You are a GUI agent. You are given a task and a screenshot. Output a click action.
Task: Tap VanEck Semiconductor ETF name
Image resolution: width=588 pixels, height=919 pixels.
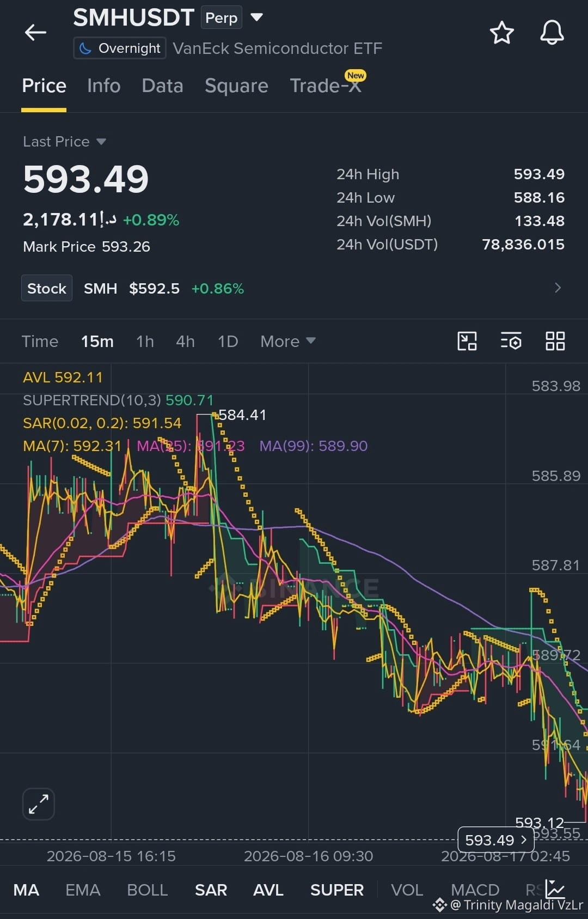point(278,48)
